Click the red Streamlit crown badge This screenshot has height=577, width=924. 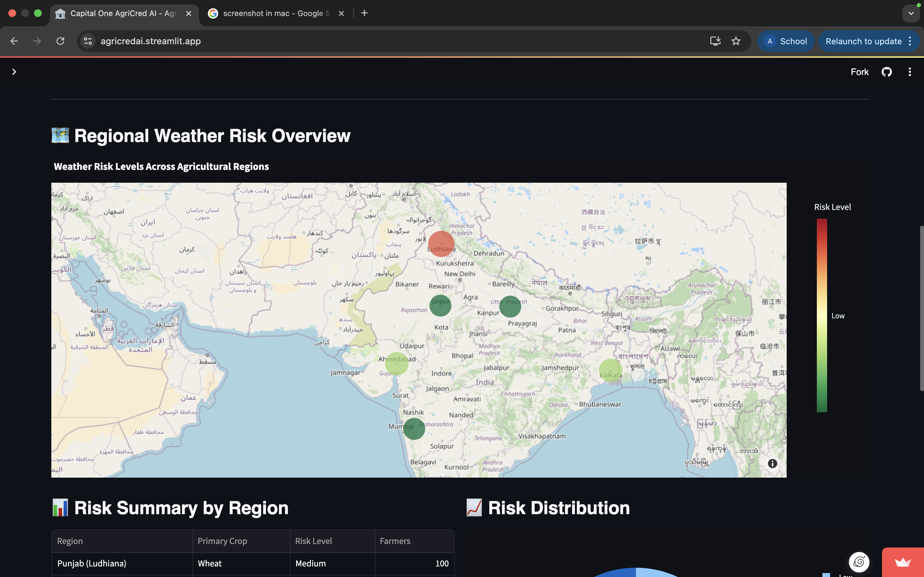click(x=903, y=562)
